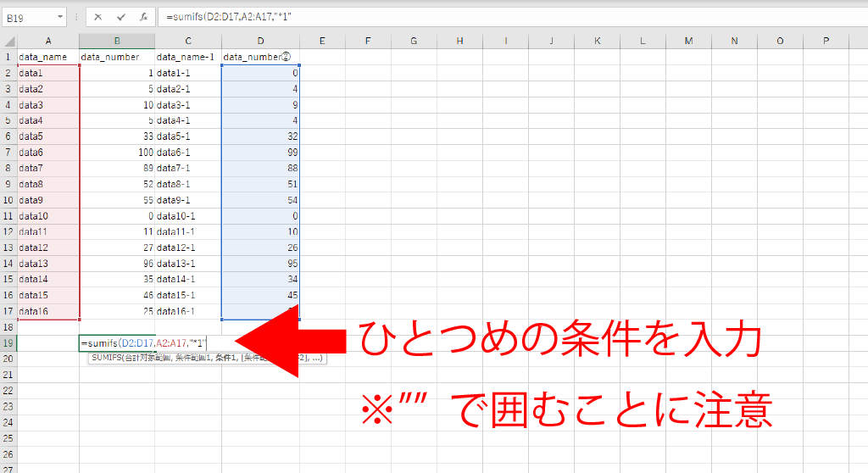Confirm entry with the checkmark Enter icon
The height and width of the screenshot is (473, 868).
[121, 16]
